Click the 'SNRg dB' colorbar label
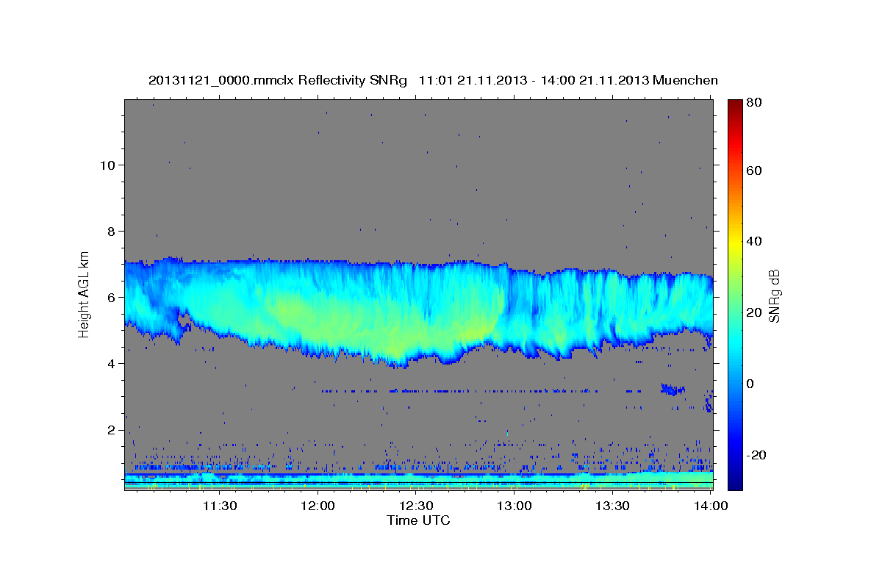The width and height of the screenshot is (882, 588). coord(774,295)
